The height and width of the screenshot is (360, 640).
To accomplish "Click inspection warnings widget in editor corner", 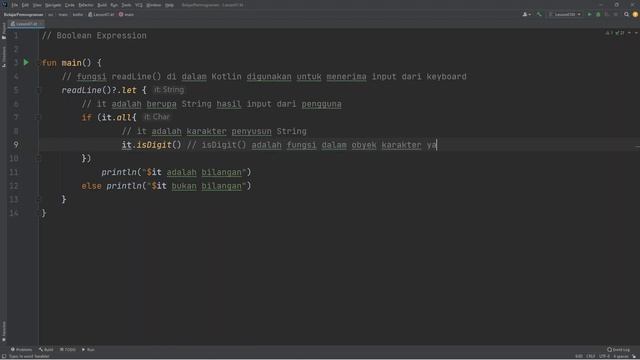I will click(x=615, y=33).
